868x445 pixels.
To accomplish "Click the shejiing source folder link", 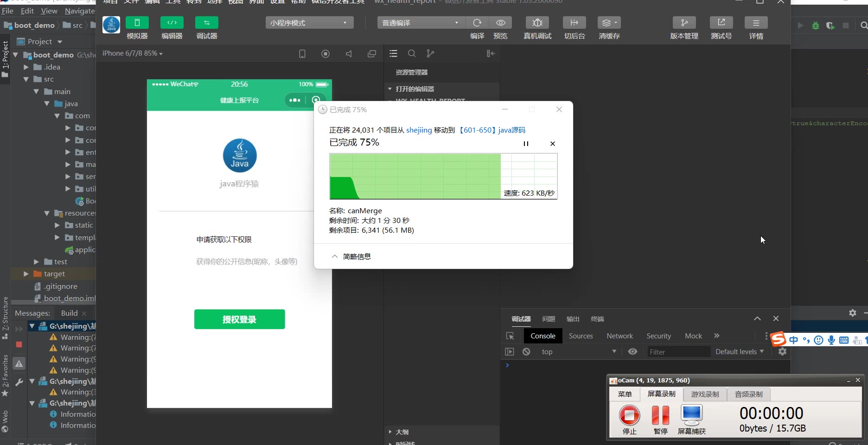I will click(x=419, y=130).
